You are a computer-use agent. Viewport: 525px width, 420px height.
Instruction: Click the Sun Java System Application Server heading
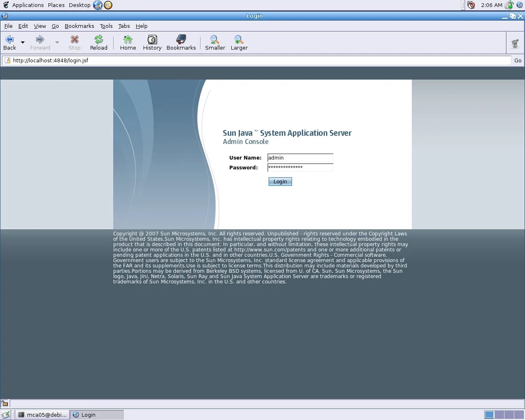click(x=287, y=133)
